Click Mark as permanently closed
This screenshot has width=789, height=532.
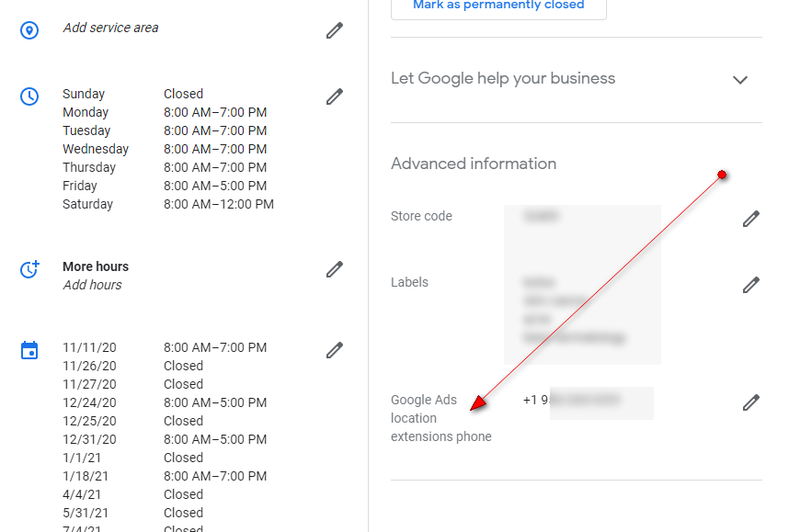pos(497,6)
